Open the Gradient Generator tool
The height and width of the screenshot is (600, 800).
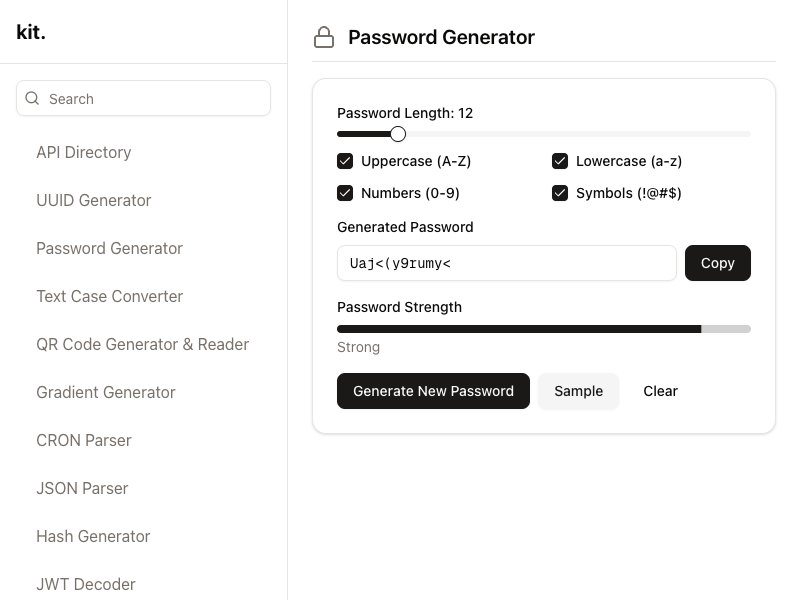tap(106, 392)
